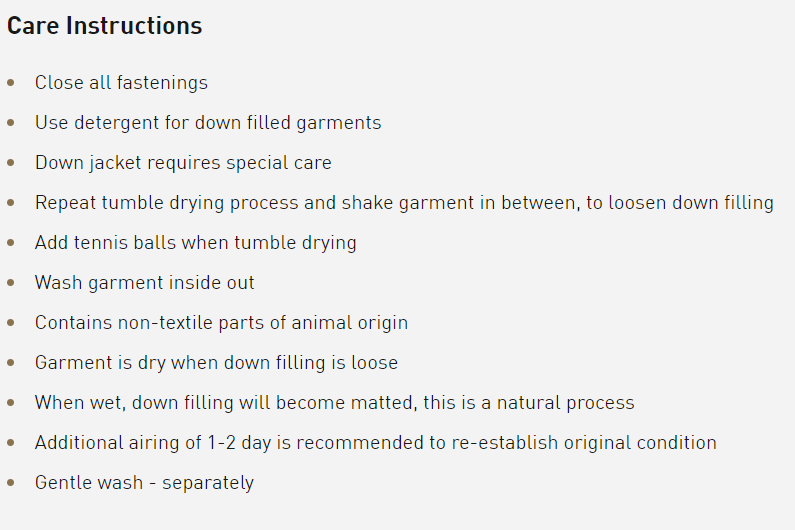The height and width of the screenshot is (530, 795).
Task: Click bullet next to 'Use detergent' item
Action: click(11, 122)
